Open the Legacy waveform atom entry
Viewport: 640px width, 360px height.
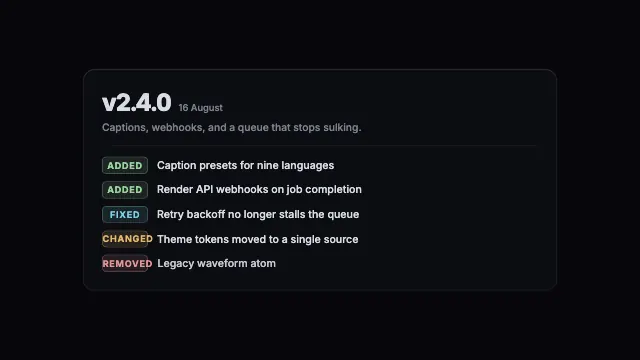coord(216,263)
